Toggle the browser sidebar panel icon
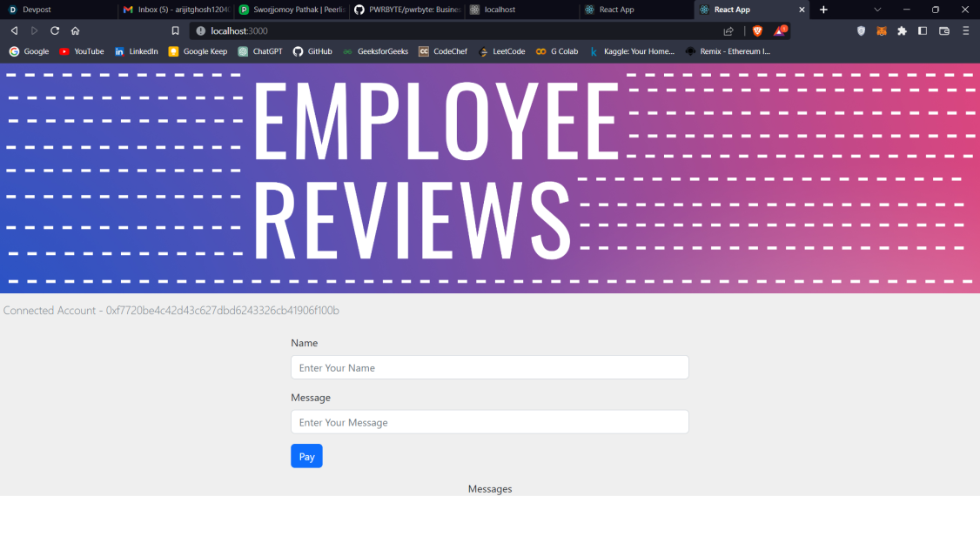This screenshot has height=550, width=980. coord(923,30)
